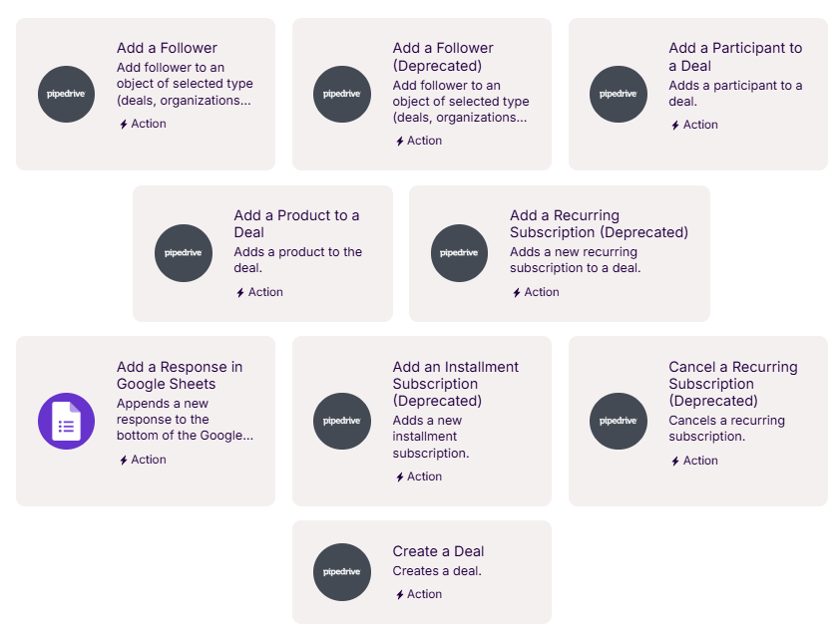This screenshot has width=840, height=631.
Task: Select the Pipedrive icon on Add a Follower card
Action: pos(66,95)
